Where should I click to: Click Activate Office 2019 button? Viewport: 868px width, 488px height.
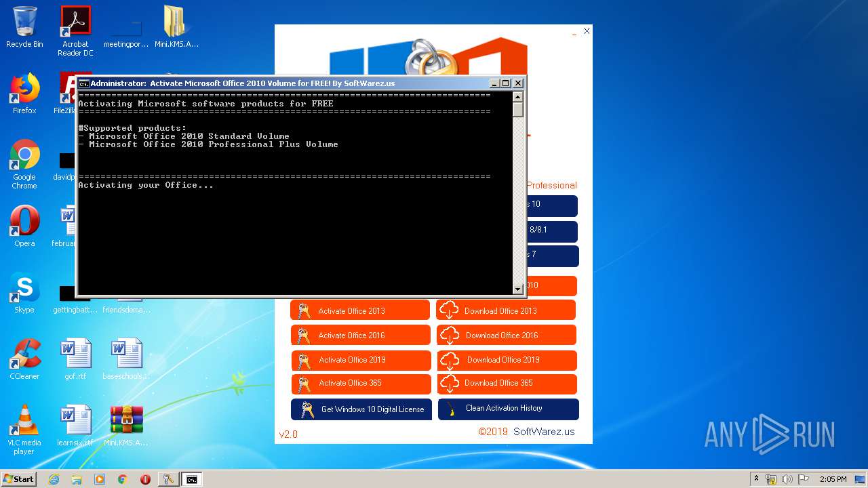(x=361, y=360)
